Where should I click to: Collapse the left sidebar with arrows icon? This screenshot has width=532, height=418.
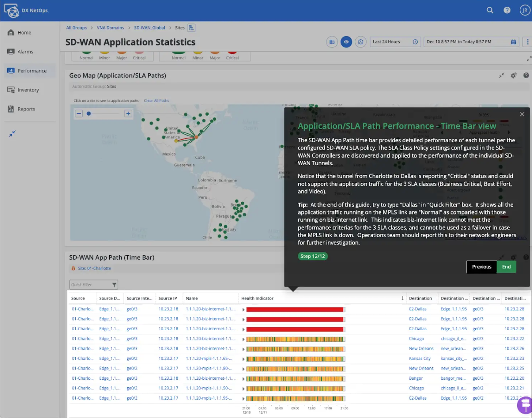(12, 134)
